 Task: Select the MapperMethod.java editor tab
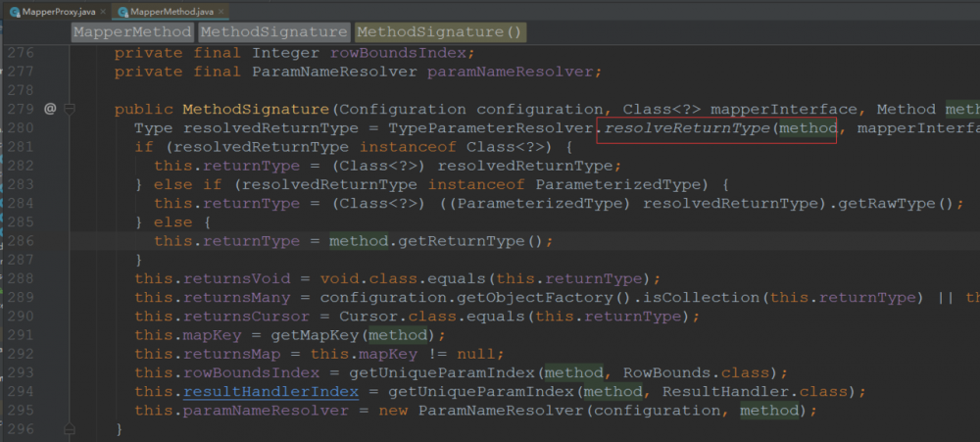170,11
